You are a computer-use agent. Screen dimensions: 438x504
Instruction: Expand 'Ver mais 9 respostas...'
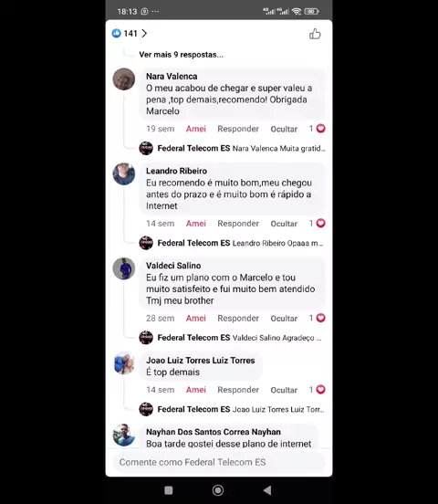point(181,55)
